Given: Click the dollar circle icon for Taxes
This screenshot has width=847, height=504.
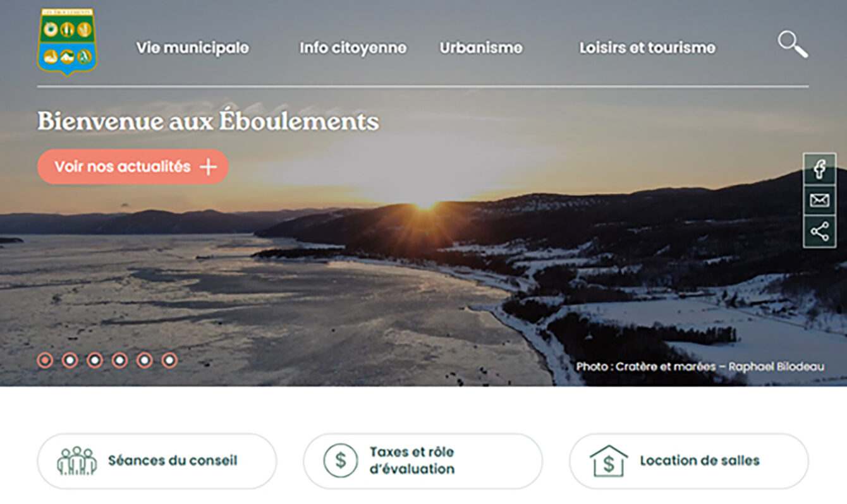Looking at the screenshot, I should [x=341, y=460].
